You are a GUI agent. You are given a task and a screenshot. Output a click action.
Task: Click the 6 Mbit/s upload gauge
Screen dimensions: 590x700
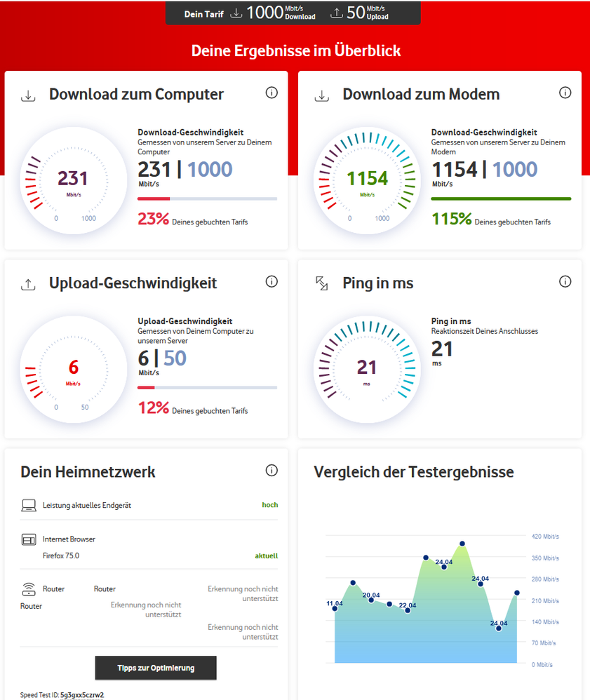(74, 370)
